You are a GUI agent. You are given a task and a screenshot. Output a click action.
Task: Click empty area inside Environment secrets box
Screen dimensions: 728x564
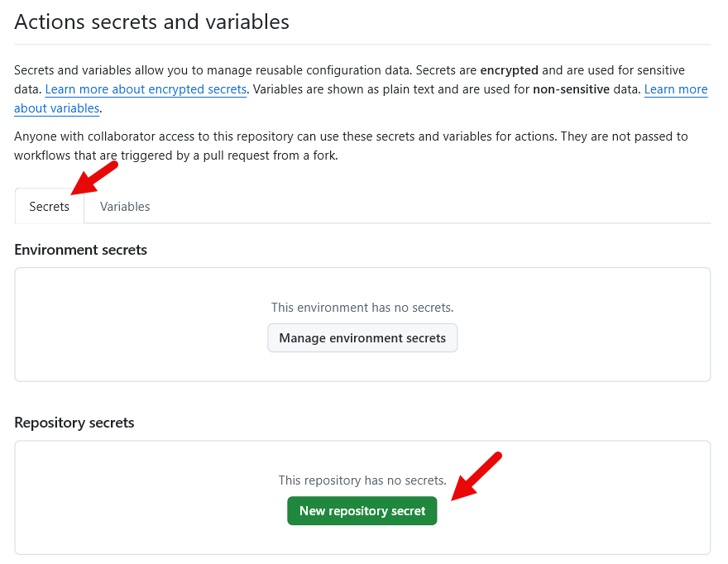(124, 331)
